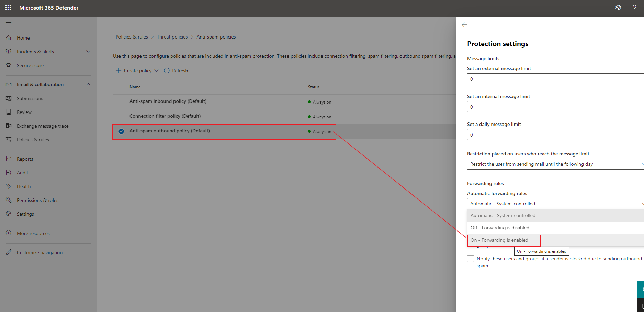The height and width of the screenshot is (312, 644).
Task: Click the Audit document icon
Action: [9, 173]
